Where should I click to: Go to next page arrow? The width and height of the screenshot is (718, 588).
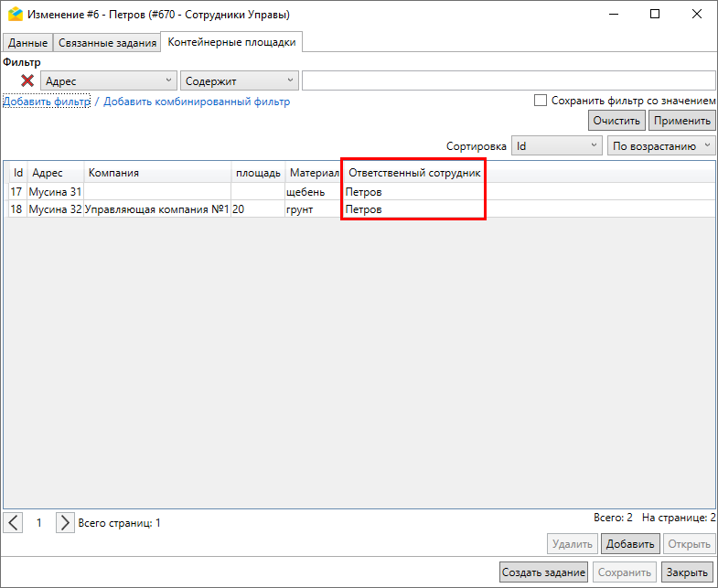click(64, 523)
